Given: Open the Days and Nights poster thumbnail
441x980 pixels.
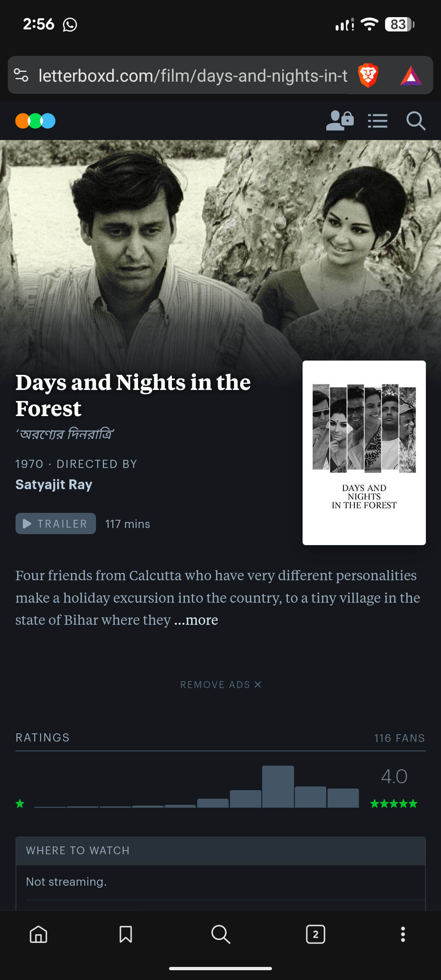Looking at the screenshot, I should (364, 452).
